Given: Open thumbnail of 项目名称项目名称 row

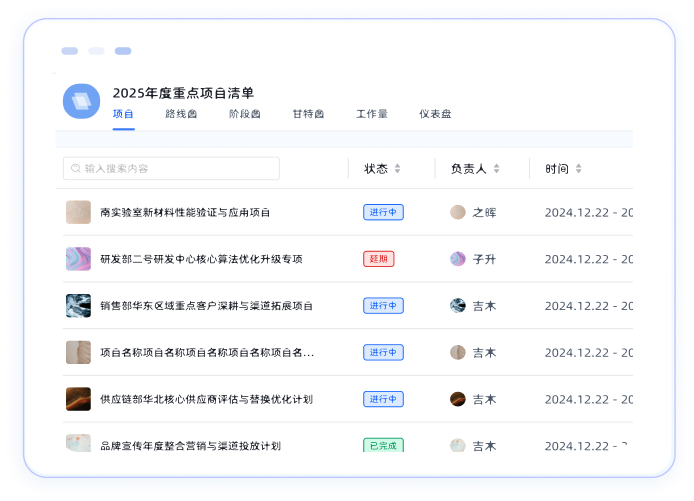Looking at the screenshot, I should [78, 352].
